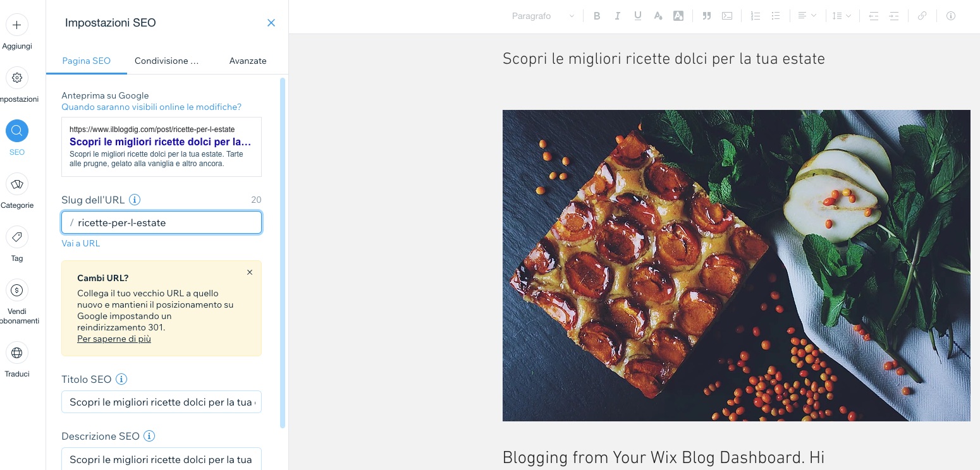The image size is (980, 470).
Task: Open the Traduci globe icon
Action: (17, 353)
